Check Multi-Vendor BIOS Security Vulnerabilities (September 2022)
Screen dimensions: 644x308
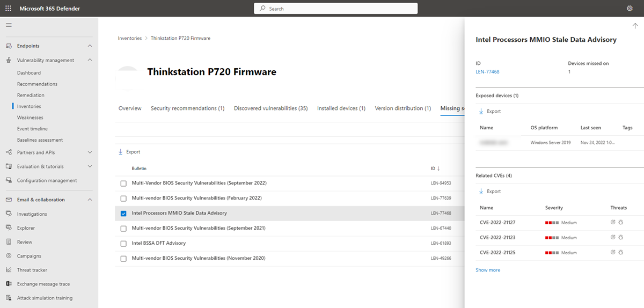(123, 183)
